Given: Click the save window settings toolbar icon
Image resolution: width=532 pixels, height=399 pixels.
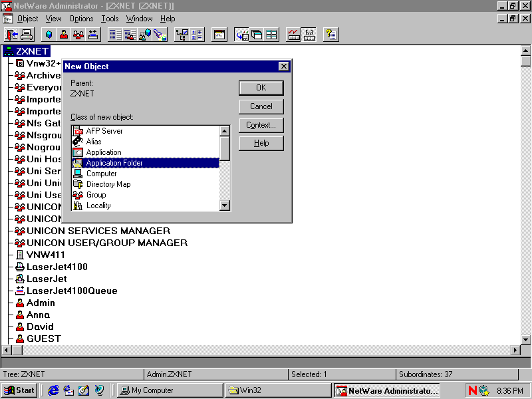Looking at the screenshot, I should [242, 35].
